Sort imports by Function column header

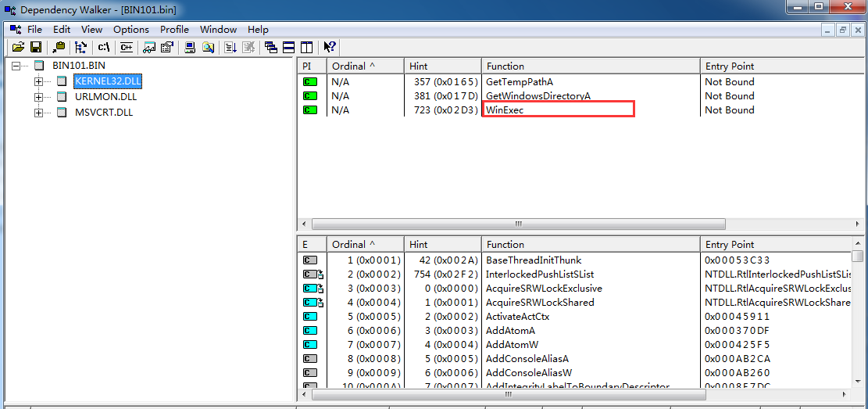point(591,66)
